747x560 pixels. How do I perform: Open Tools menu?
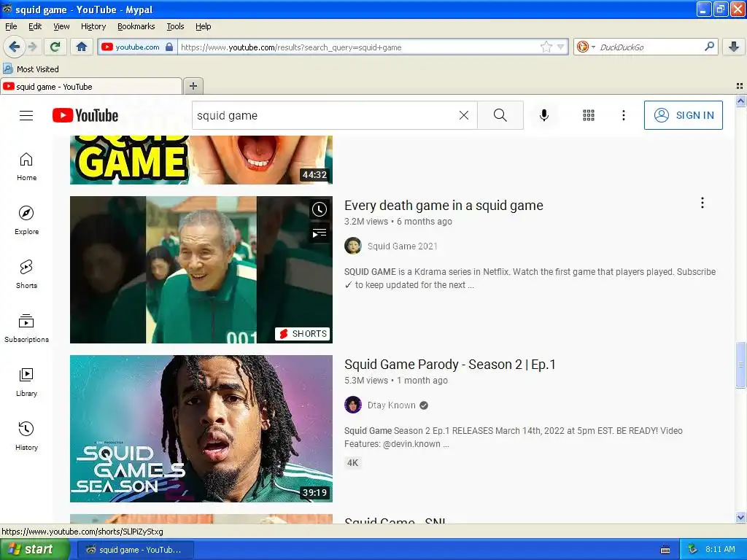175,26
